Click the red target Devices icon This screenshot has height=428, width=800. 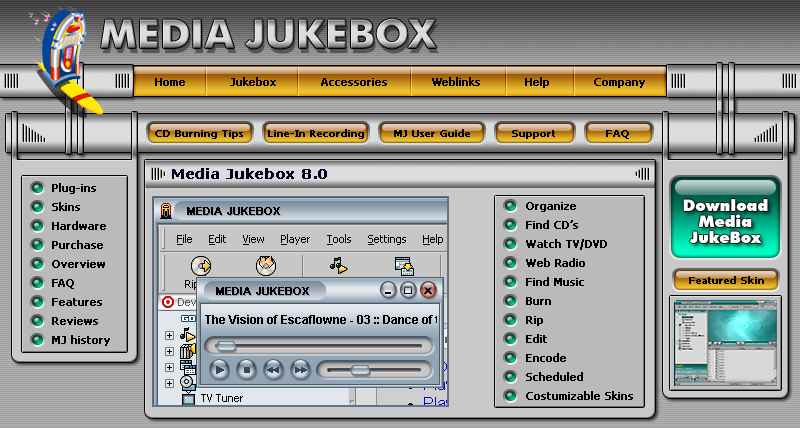click(x=167, y=302)
